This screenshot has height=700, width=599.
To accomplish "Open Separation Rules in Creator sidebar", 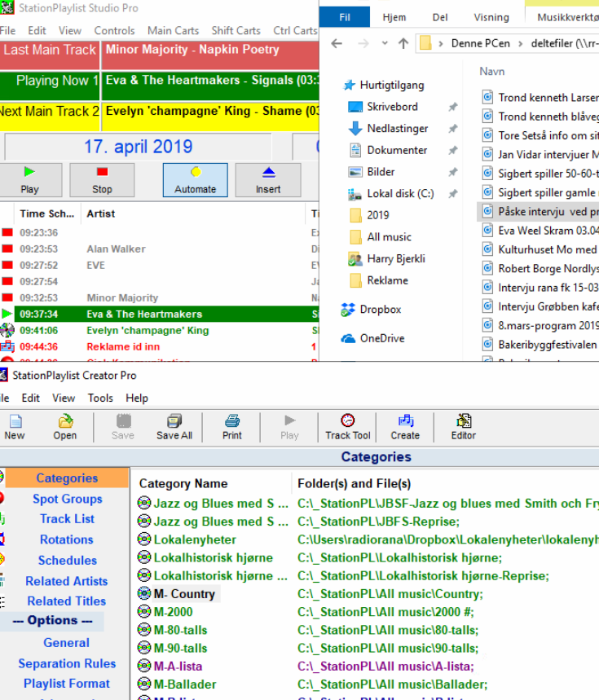I will tap(67, 663).
